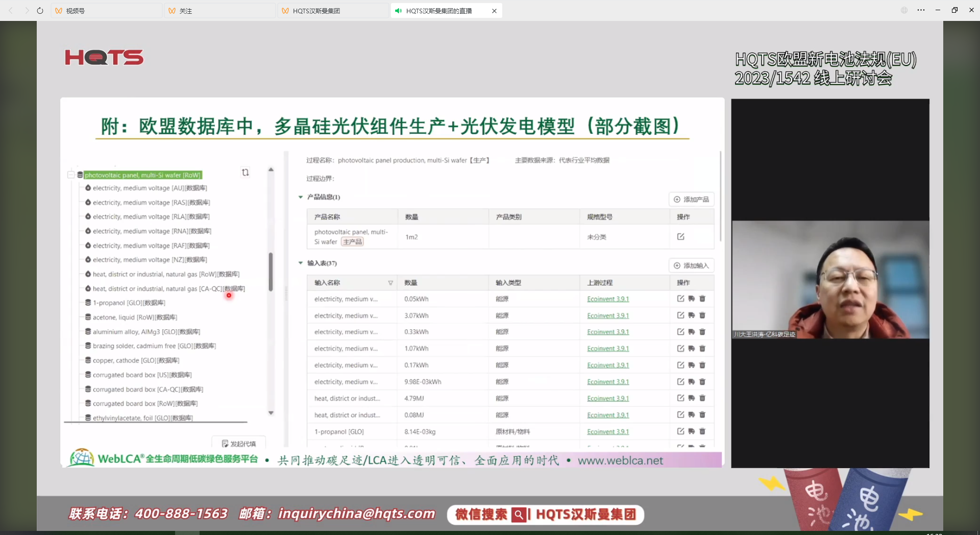Open the filter on the 输入名称 column
Viewport: 980px width, 535px height.
tap(390, 283)
